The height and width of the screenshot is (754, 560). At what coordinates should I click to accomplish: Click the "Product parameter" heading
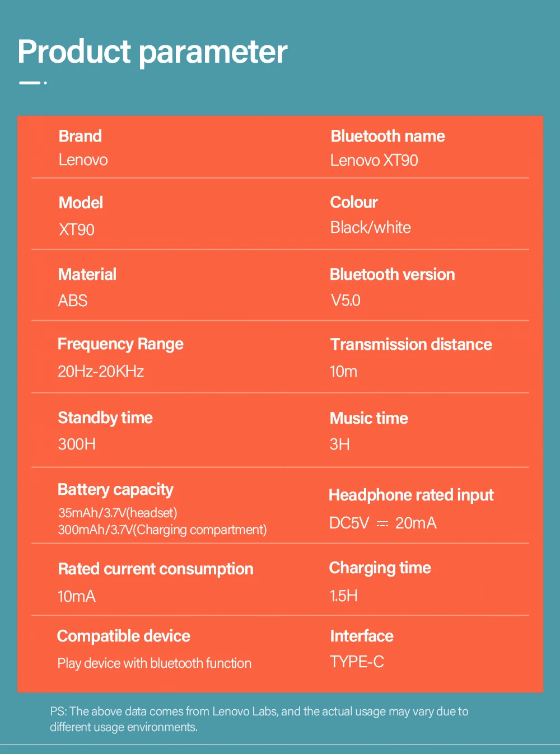(152, 52)
